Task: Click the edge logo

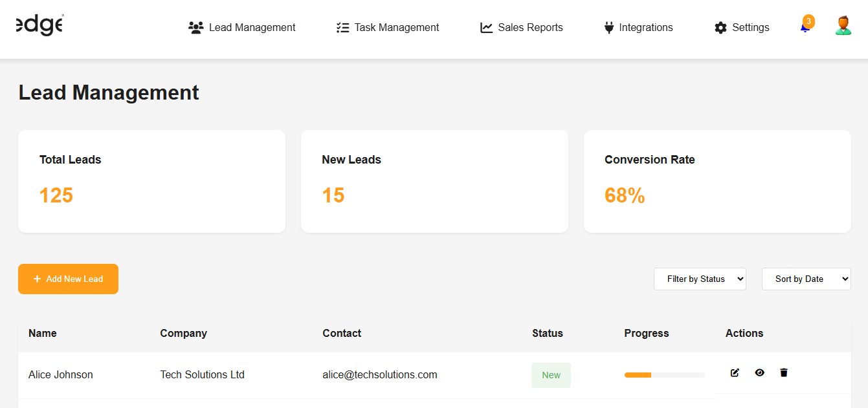Action: (39, 25)
